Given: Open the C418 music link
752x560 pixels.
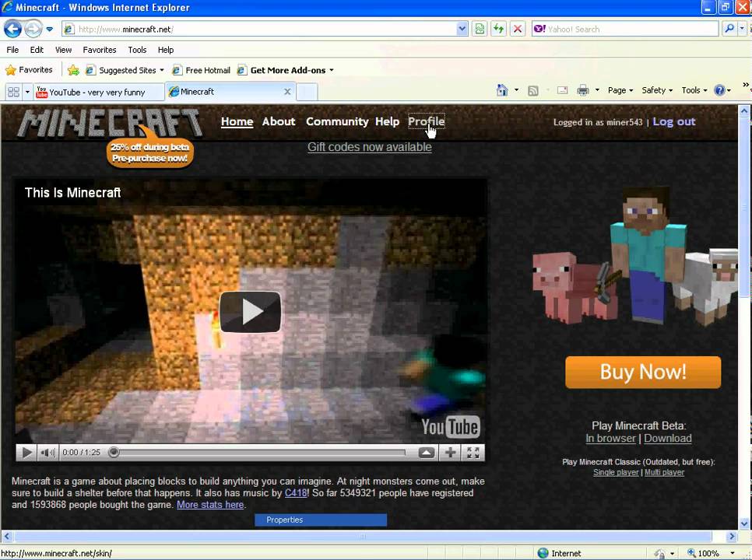Looking at the screenshot, I should tap(296, 493).
